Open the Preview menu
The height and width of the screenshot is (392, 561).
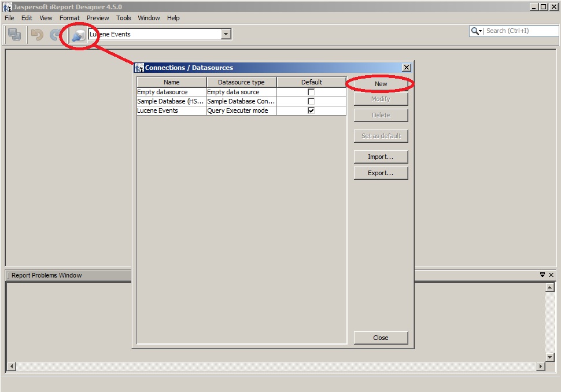click(97, 18)
